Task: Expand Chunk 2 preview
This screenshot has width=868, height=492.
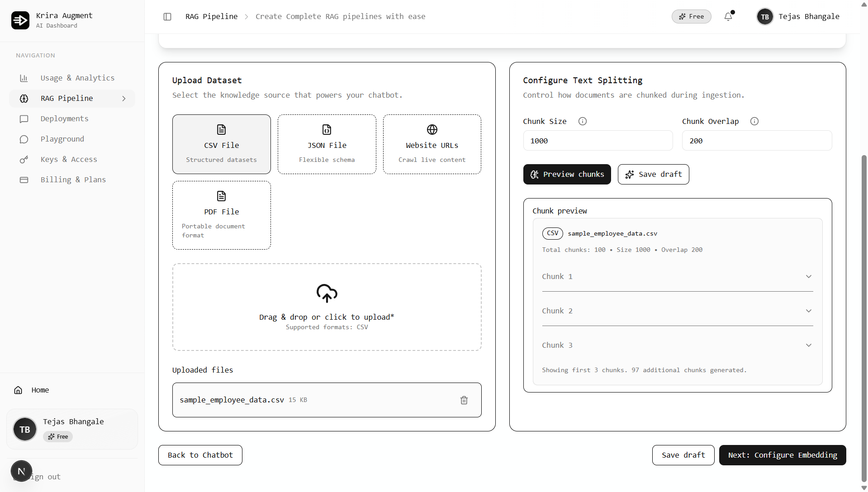Action: (678, 311)
